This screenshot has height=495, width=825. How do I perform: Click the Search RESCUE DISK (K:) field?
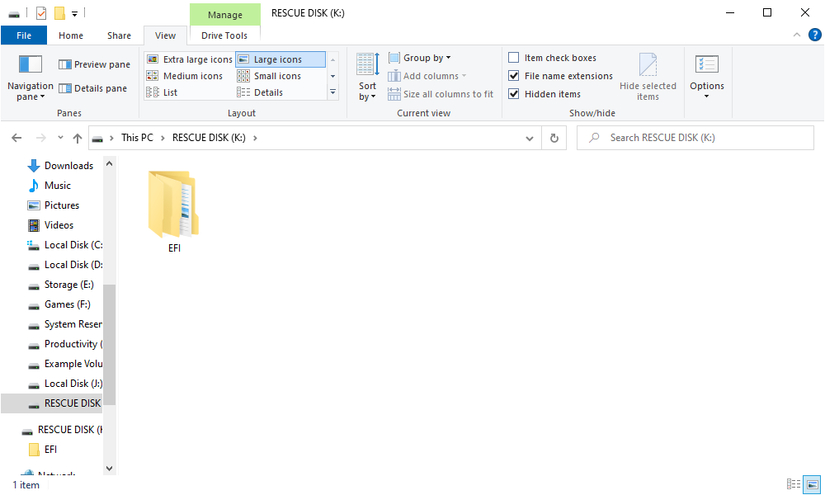695,138
